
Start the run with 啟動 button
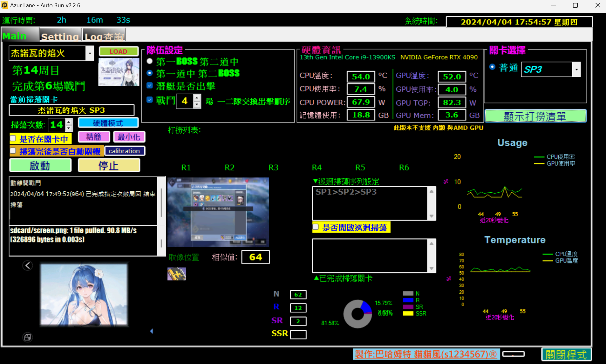40,165
